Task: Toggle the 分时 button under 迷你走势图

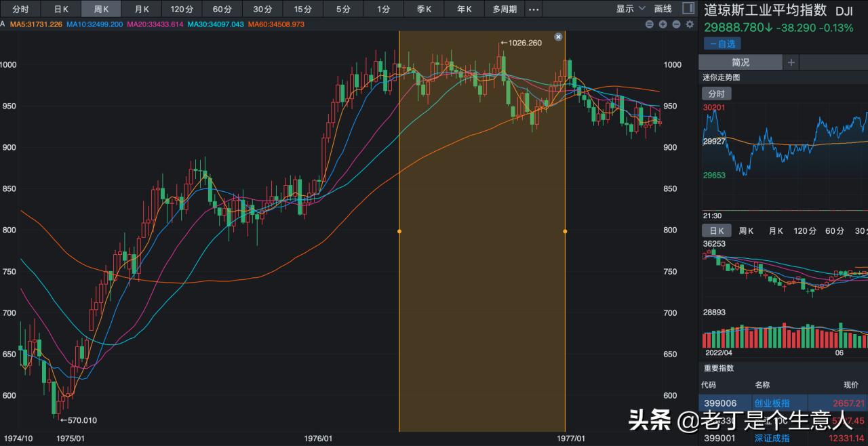Action: (x=716, y=94)
